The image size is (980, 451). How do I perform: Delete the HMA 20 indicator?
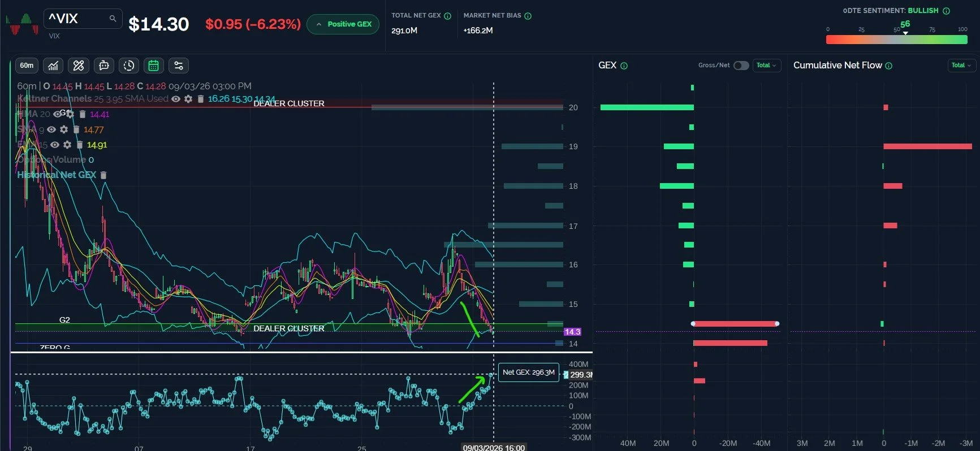click(x=82, y=114)
